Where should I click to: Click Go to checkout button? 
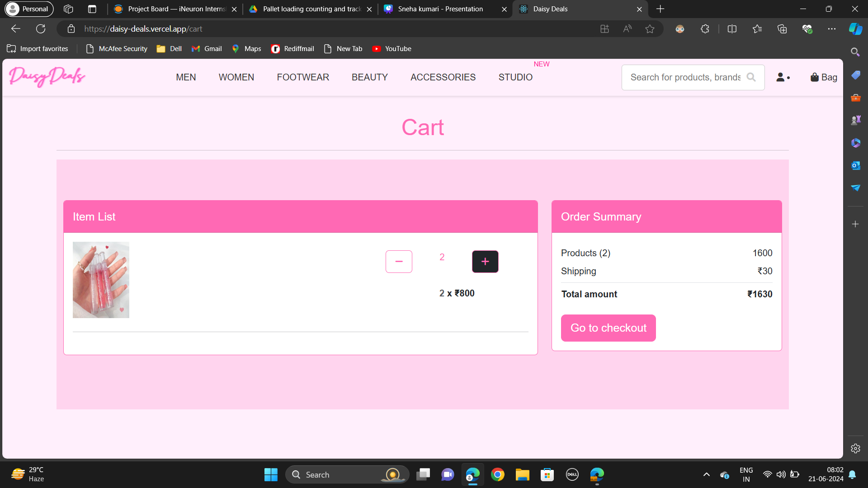608,328
